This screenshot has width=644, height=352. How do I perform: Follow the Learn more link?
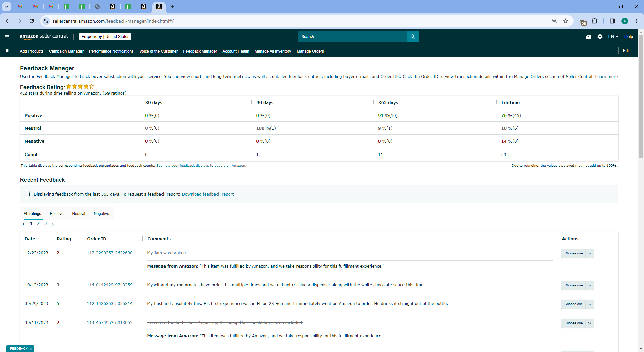pyautogui.click(x=606, y=77)
